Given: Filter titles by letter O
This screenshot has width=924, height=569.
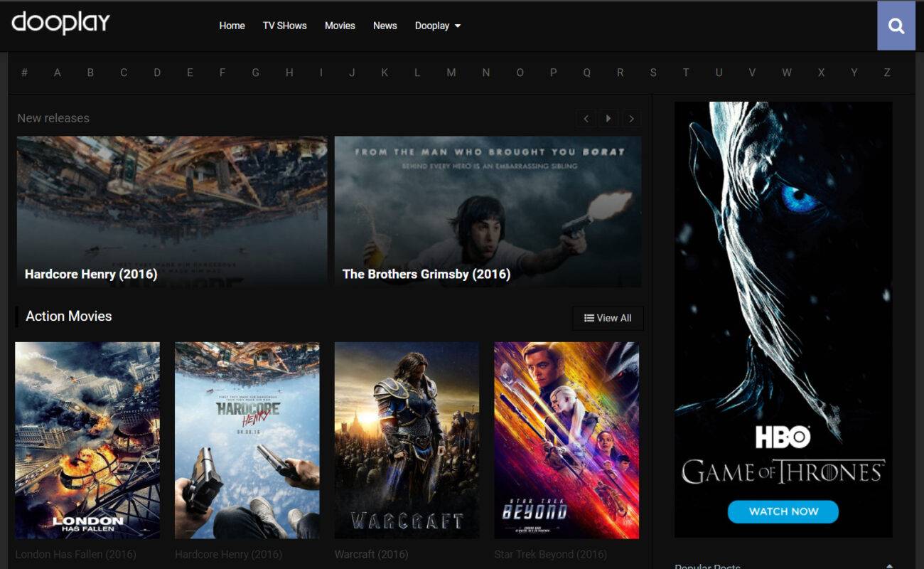Looking at the screenshot, I should tap(520, 73).
